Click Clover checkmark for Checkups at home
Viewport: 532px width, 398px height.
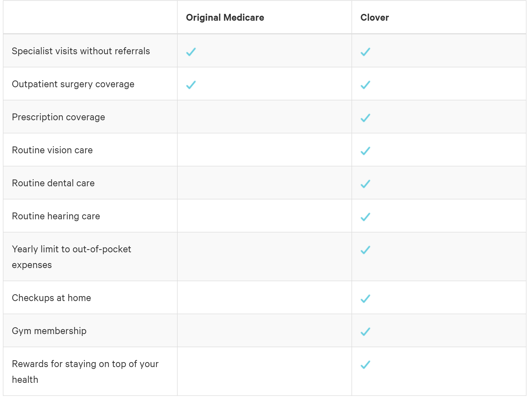[x=365, y=298]
